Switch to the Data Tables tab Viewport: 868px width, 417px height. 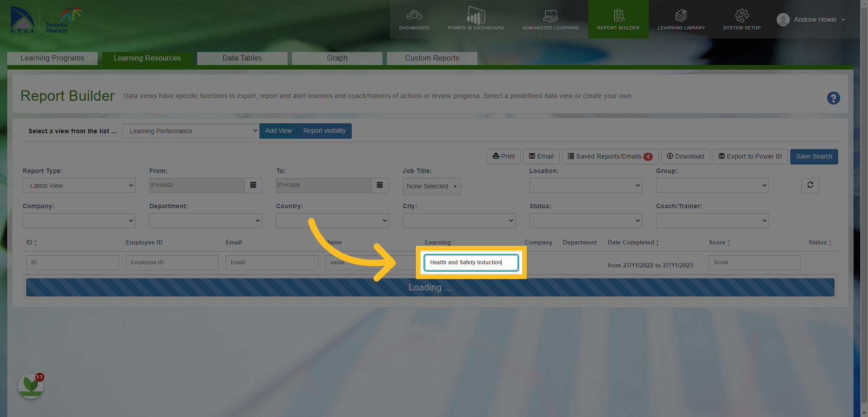(x=242, y=58)
